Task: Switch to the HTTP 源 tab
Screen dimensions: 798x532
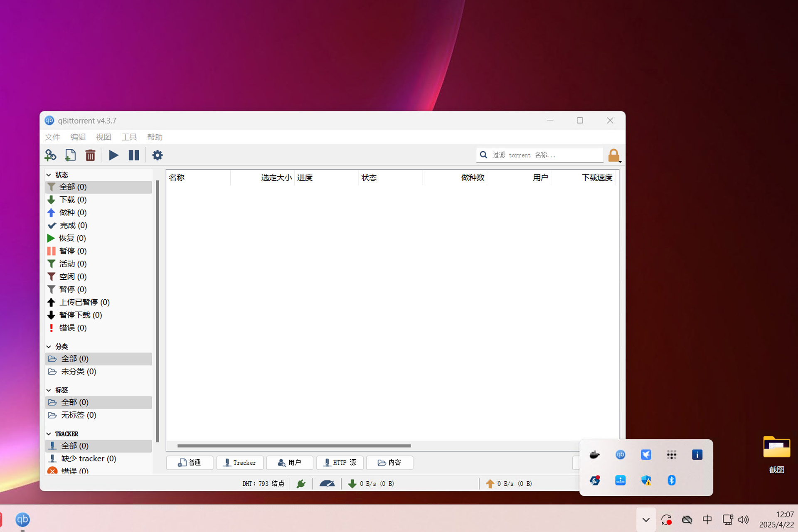Action: click(340, 463)
